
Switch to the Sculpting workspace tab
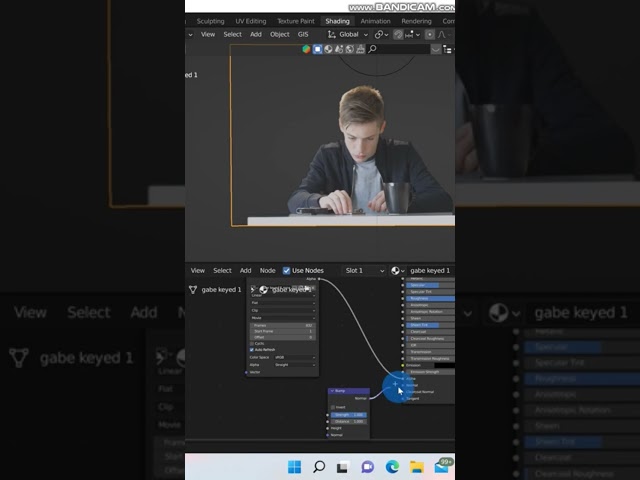210,21
